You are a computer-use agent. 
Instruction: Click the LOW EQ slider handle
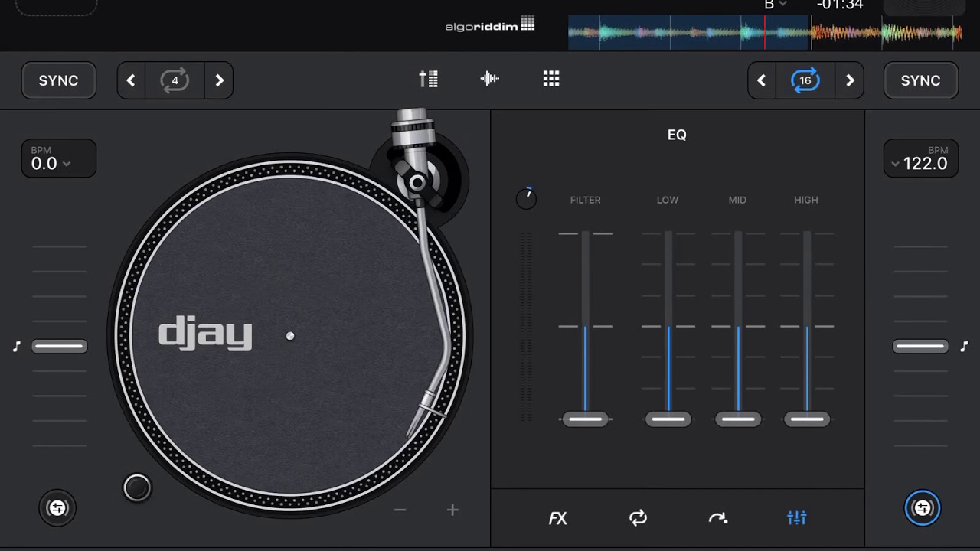click(x=668, y=419)
